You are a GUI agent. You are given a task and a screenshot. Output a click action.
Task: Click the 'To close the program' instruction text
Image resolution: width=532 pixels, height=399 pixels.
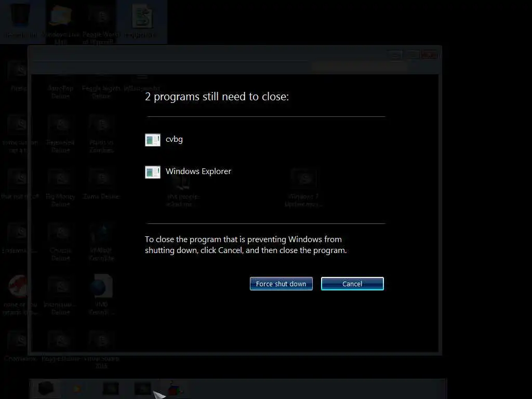(x=246, y=245)
